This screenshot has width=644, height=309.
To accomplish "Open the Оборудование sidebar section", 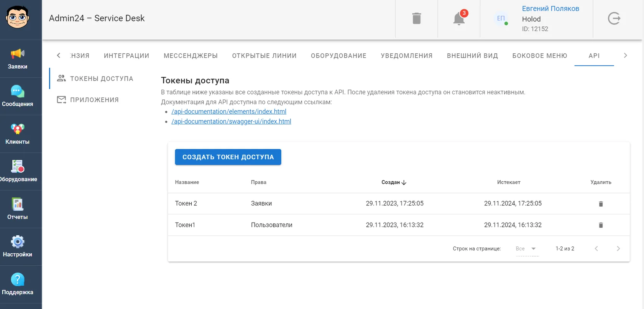I will coord(18,172).
